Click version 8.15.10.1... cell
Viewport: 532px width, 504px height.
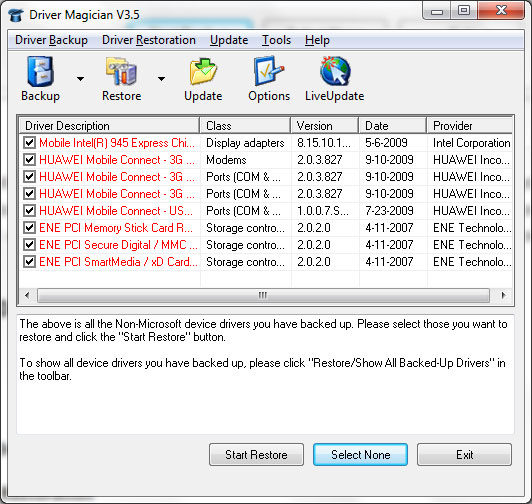click(x=324, y=143)
